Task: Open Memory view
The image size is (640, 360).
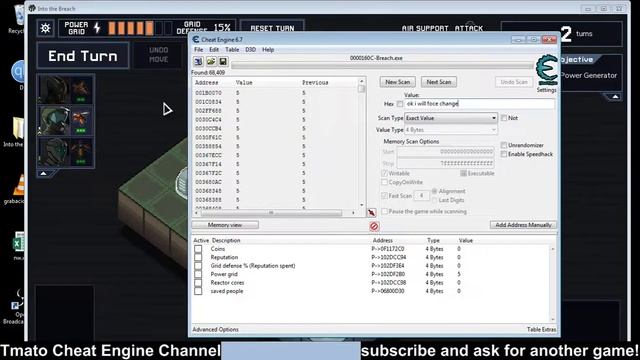Action: click(x=225, y=225)
